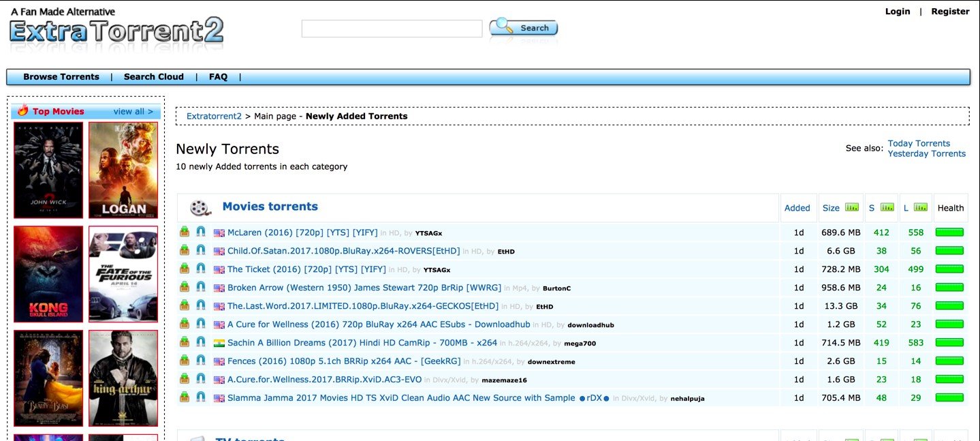Click the Search button
This screenshot has height=441, width=980.
coord(524,28)
